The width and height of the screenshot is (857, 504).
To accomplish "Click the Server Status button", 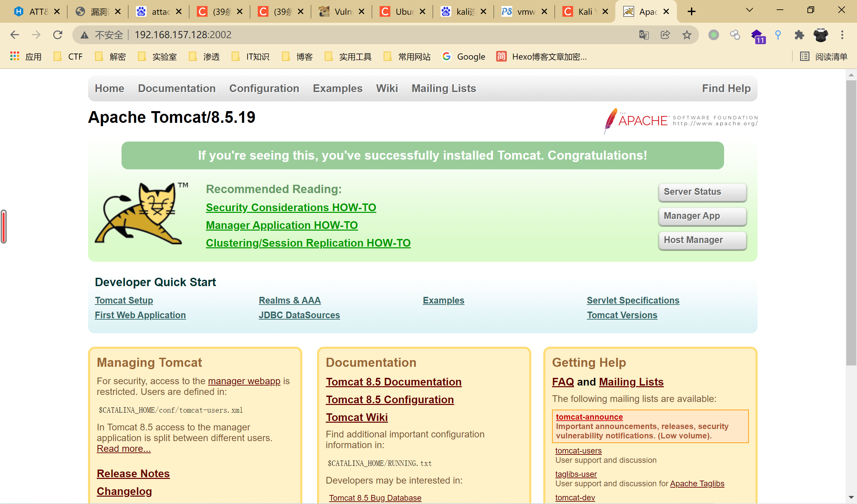I will [702, 192].
